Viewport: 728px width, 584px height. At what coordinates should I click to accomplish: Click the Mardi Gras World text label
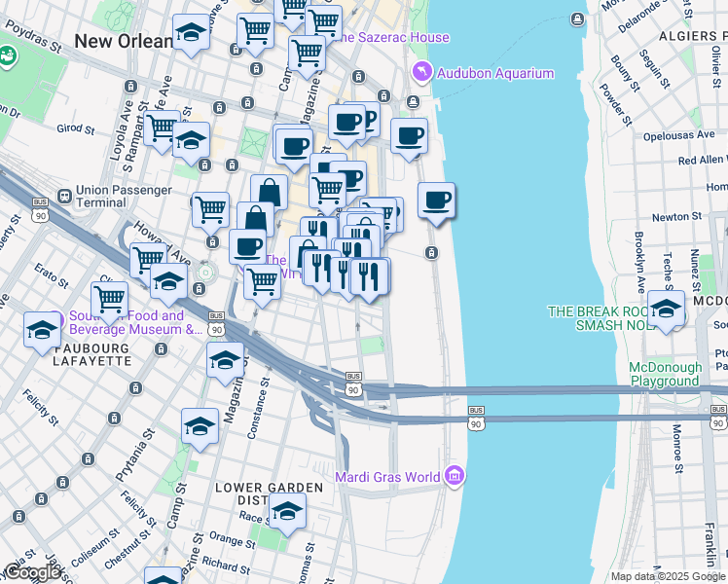click(386, 477)
